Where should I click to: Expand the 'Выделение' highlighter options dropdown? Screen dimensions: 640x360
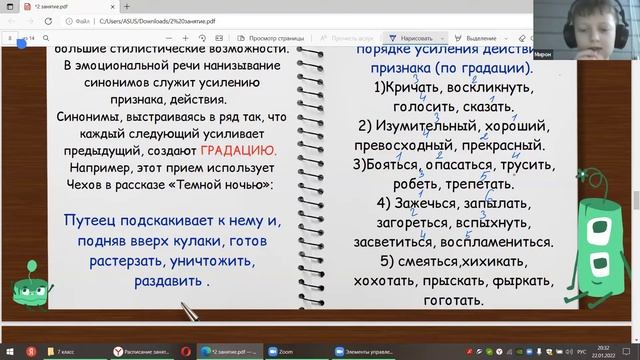click(x=506, y=38)
